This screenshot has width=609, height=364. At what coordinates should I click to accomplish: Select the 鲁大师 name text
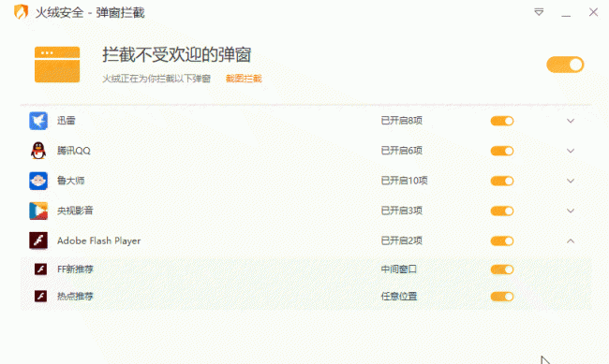click(70, 181)
